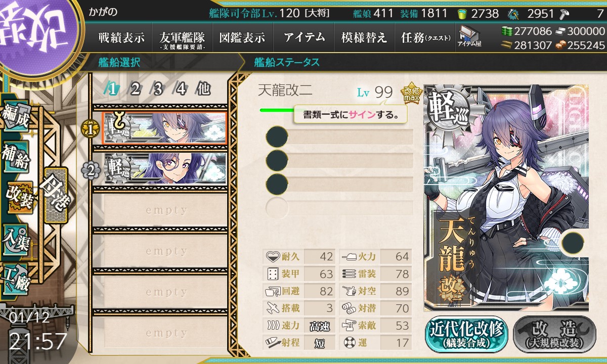Click the extra equipment slot circle on card
The width and height of the screenshot is (607, 364).
[x=572, y=242]
